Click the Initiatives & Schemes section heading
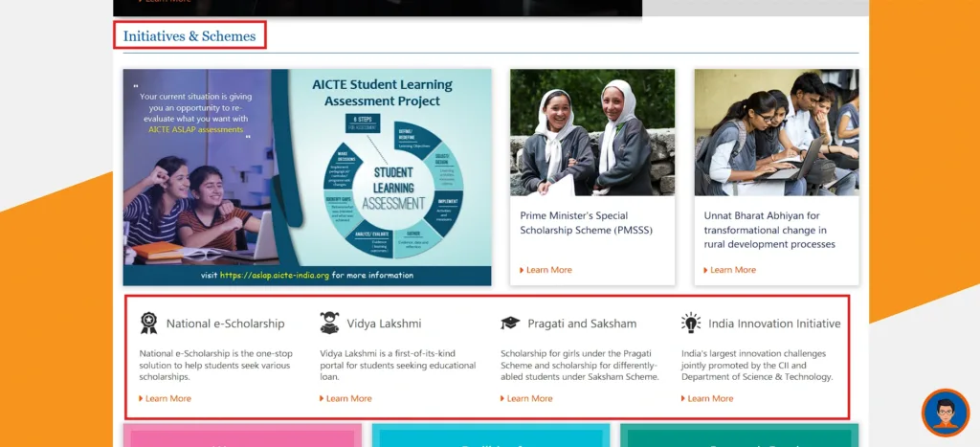 click(x=189, y=36)
